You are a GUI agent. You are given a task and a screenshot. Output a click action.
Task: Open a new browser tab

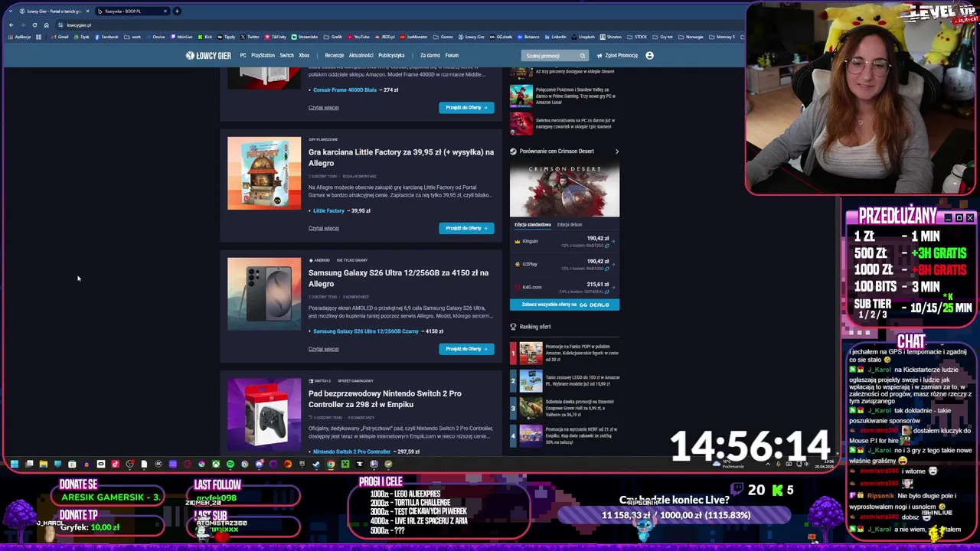pyautogui.click(x=177, y=11)
